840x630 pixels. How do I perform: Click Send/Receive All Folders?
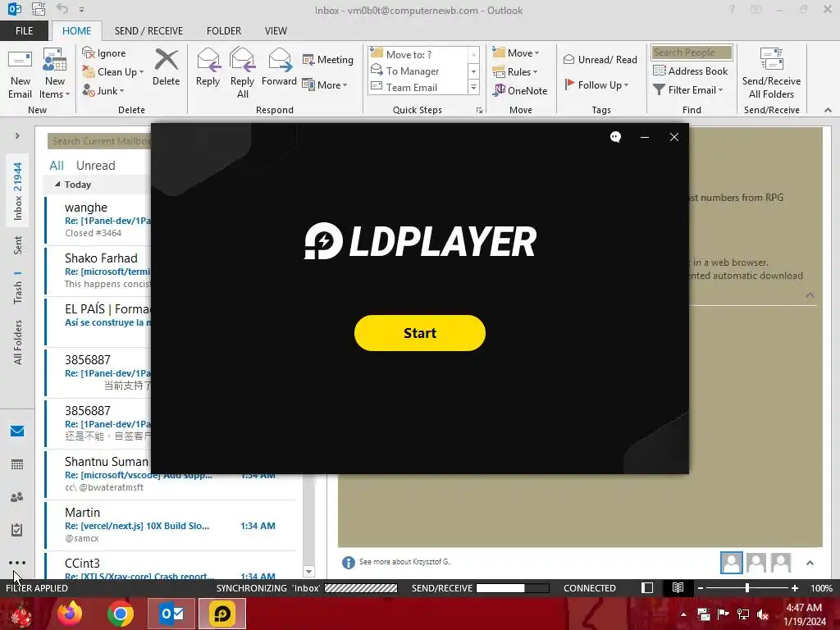(771, 74)
